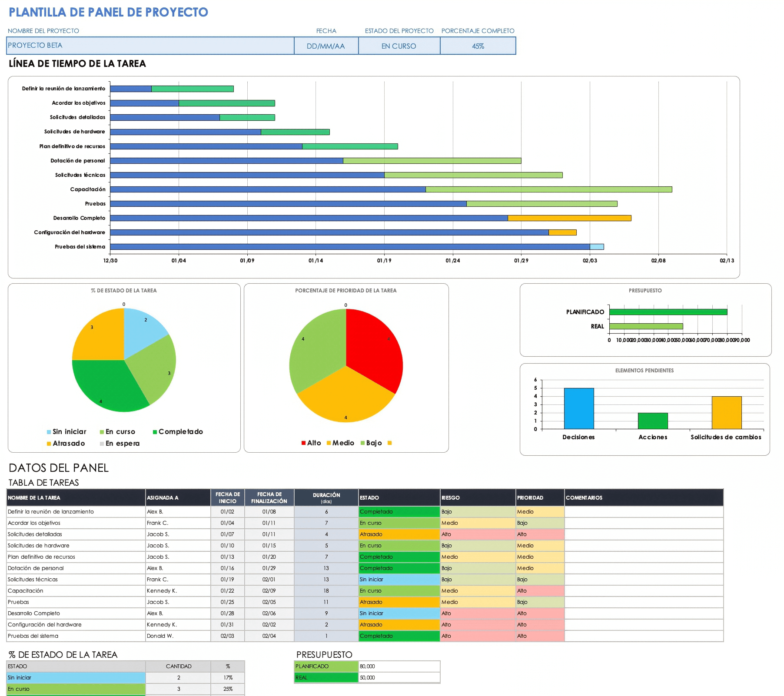Select Alto priority cell in Capacitación row
The image size is (784, 696).
pyautogui.click(x=540, y=591)
